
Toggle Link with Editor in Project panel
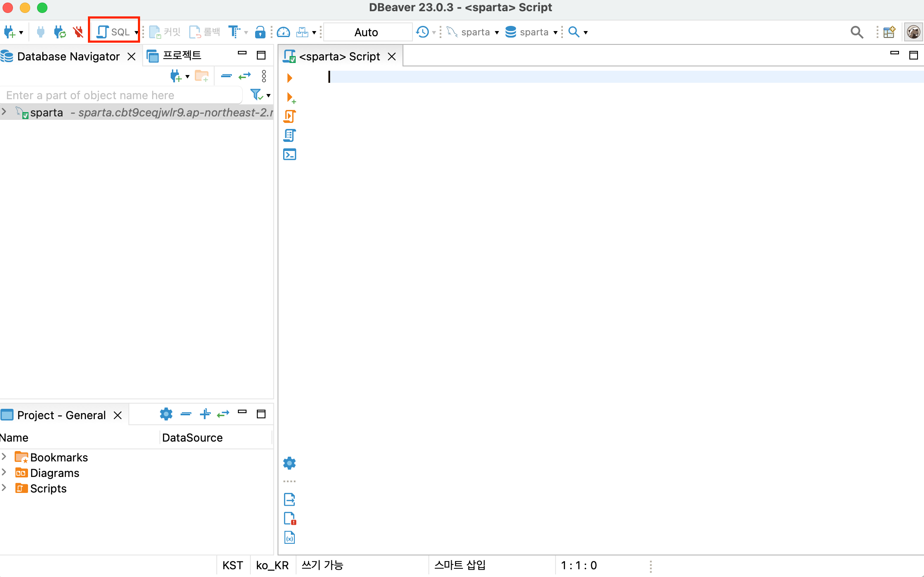point(223,414)
